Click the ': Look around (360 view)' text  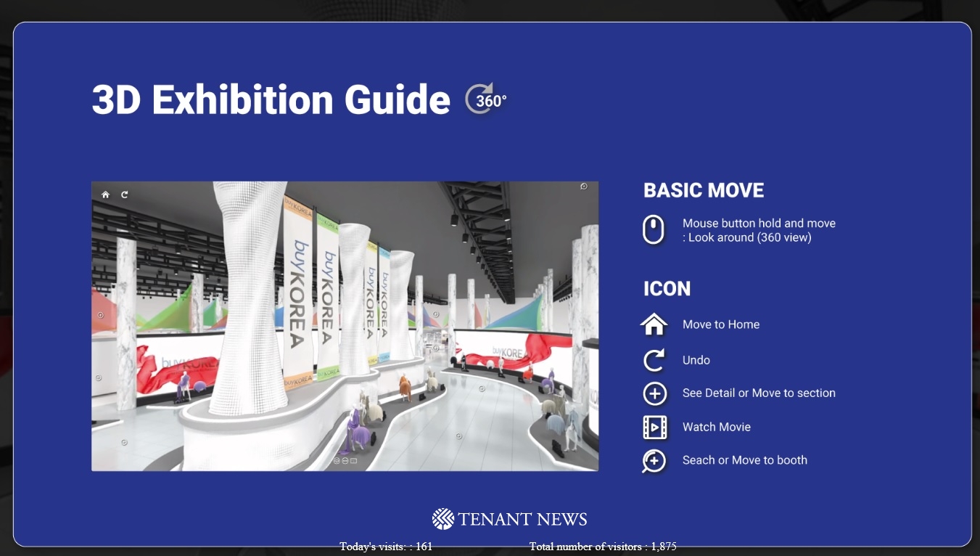tap(747, 237)
